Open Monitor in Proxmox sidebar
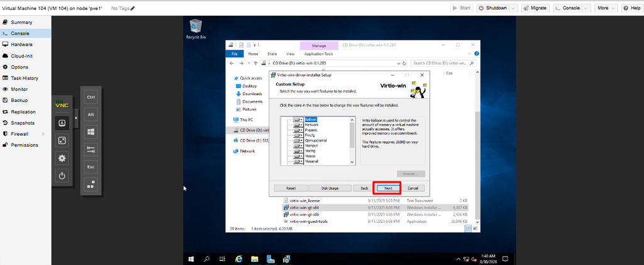Screen dimensions: 644x265 coord(25,89)
